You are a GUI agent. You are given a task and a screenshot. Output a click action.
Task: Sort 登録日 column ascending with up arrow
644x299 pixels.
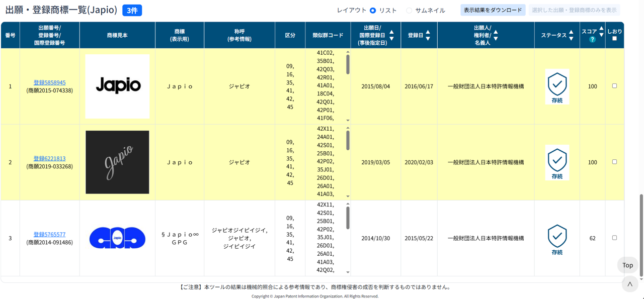pyautogui.click(x=428, y=32)
